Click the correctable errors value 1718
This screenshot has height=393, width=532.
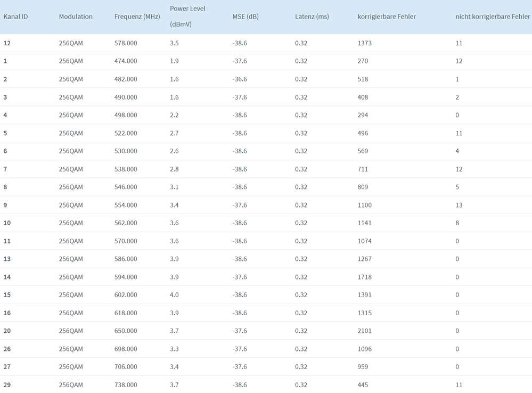point(365,277)
